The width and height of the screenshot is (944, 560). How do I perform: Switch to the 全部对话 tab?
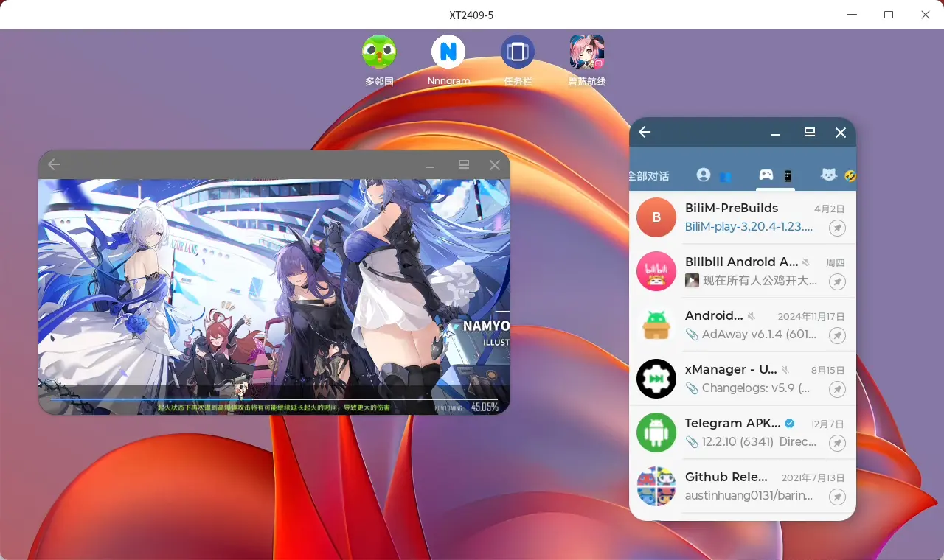[649, 176]
